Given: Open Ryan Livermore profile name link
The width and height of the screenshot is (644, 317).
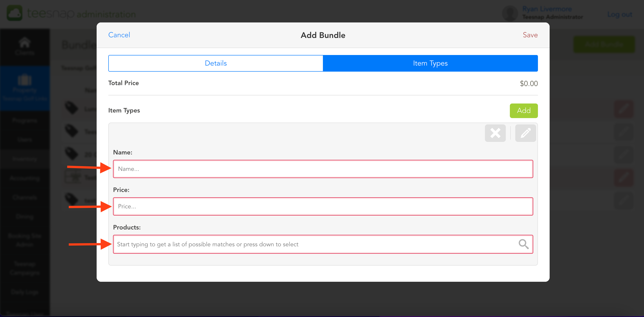Looking at the screenshot, I should pyautogui.click(x=547, y=9).
